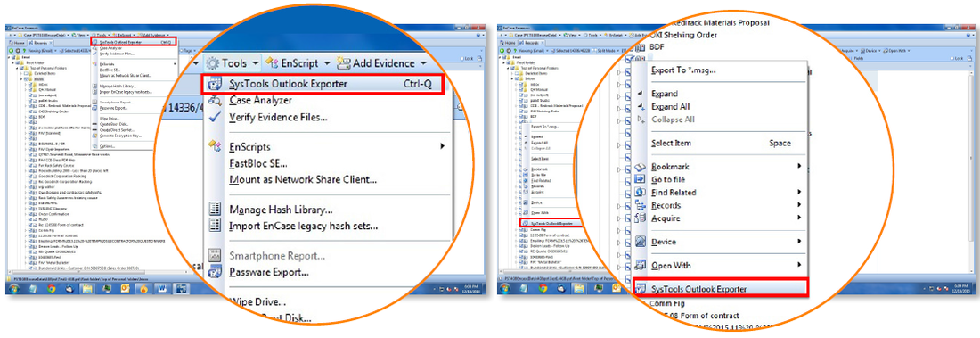Click the Case Analyzer magnifier icon

[x=215, y=101]
